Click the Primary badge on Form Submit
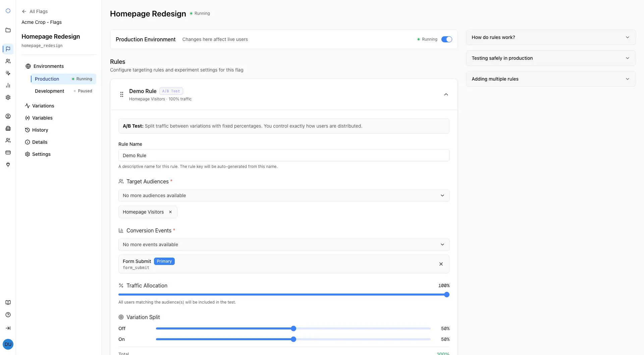Viewport: 644px width, 355px height. click(x=164, y=261)
